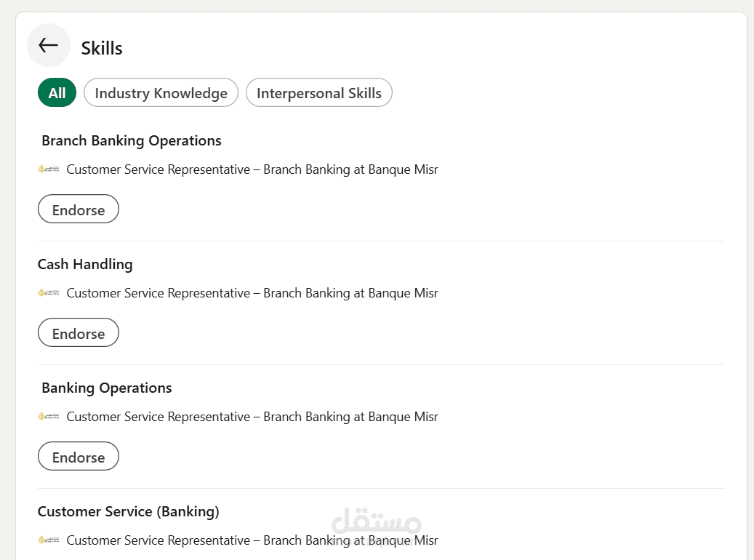The image size is (754, 560).
Task: Open the Branch Banking Operations skill title
Action: (131, 140)
